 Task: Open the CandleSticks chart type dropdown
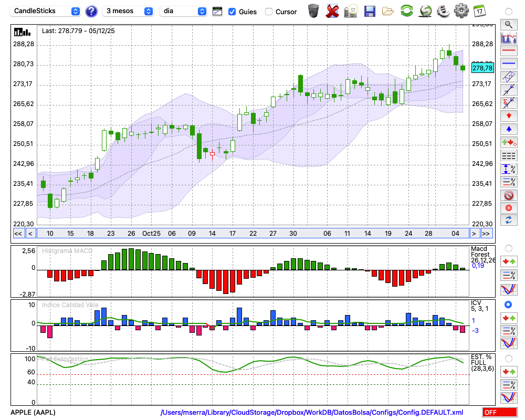point(46,11)
